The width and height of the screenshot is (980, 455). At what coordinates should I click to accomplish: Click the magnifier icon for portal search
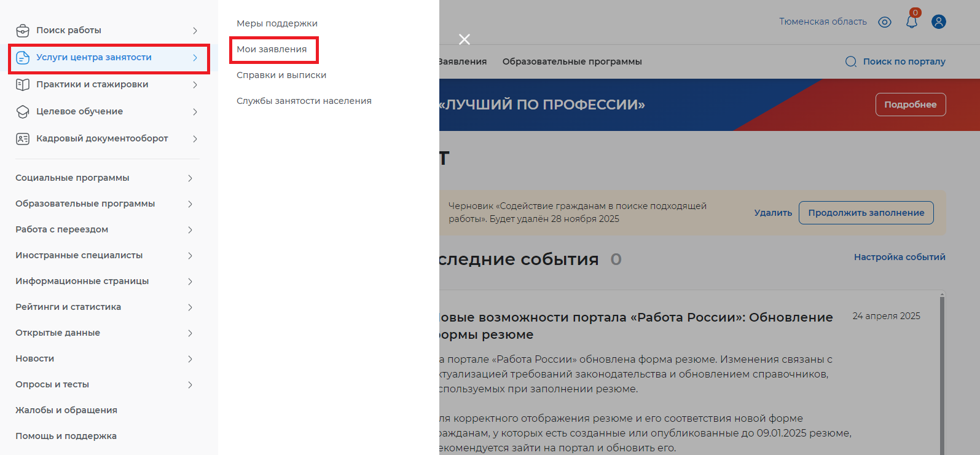coord(851,61)
